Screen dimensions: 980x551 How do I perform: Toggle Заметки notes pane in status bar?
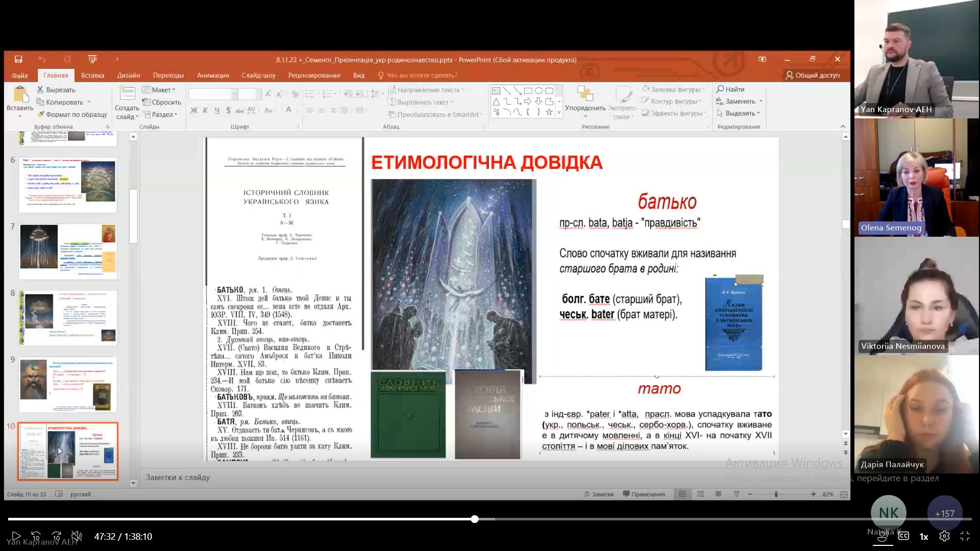click(598, 494)
